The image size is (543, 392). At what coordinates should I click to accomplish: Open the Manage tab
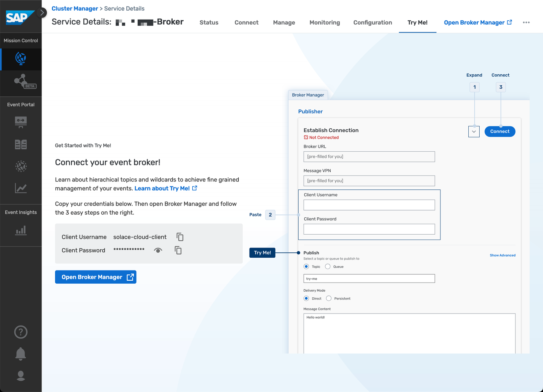[284, 23]
